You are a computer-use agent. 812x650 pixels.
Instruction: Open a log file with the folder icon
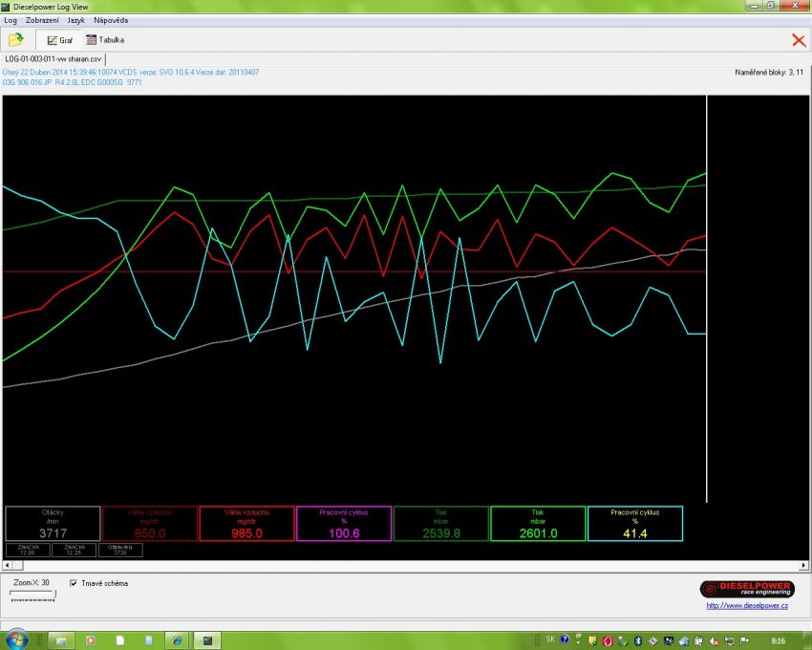(16, 40)
